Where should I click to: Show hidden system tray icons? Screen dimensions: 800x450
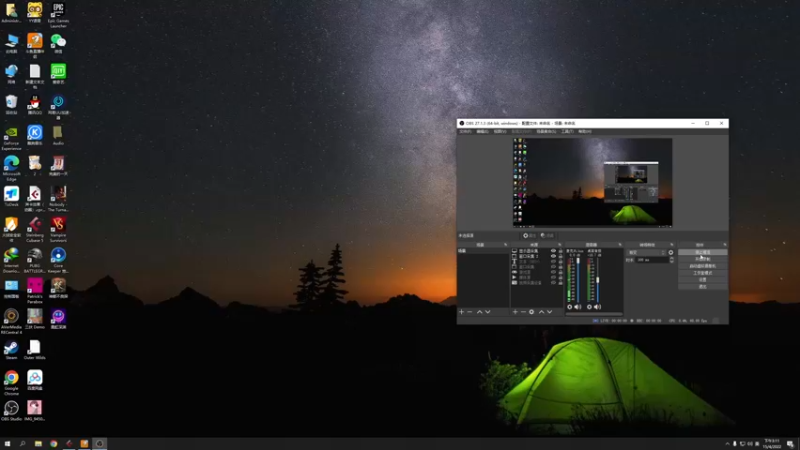[x=728, y=444]
